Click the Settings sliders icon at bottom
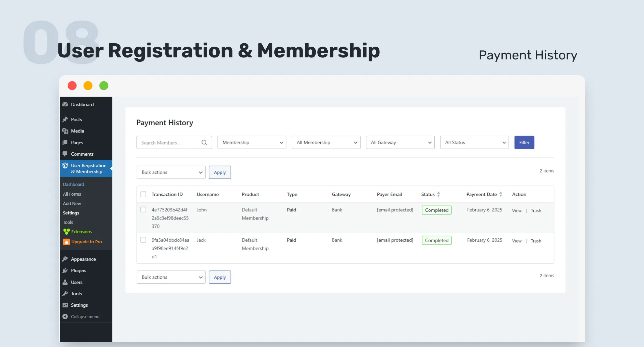Screen dimensions: 644x347 pos(65,305)
